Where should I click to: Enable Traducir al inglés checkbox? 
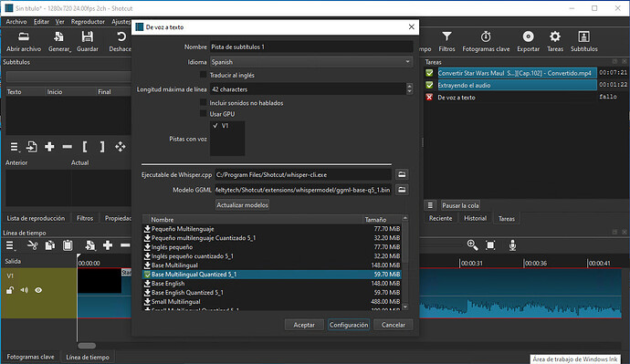click(x=204, y=75)
